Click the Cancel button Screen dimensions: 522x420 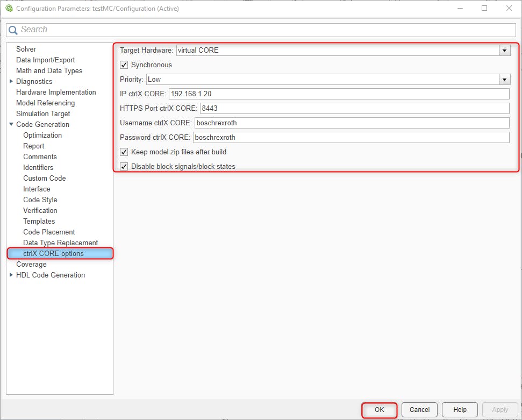coord(419,410)
